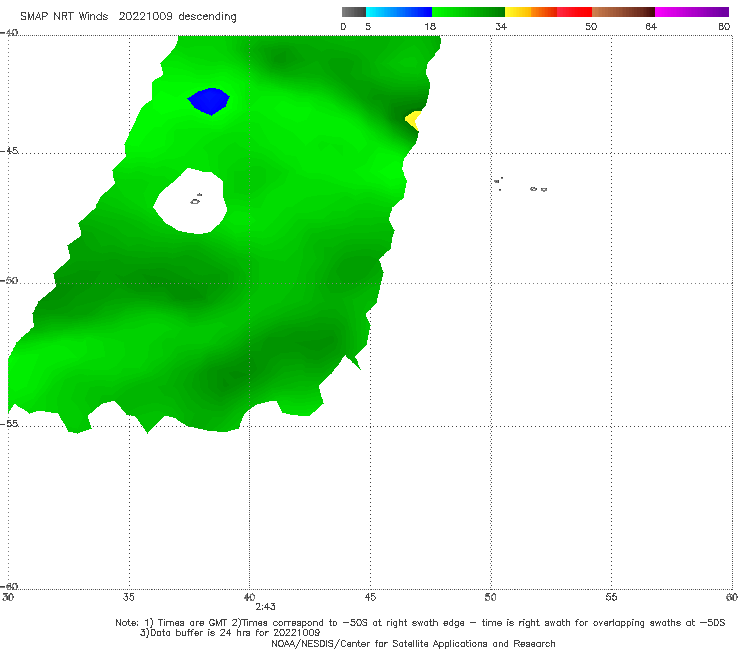
Task: Click the blue low-wind patch on the map
Action: (x=209, y=101)
